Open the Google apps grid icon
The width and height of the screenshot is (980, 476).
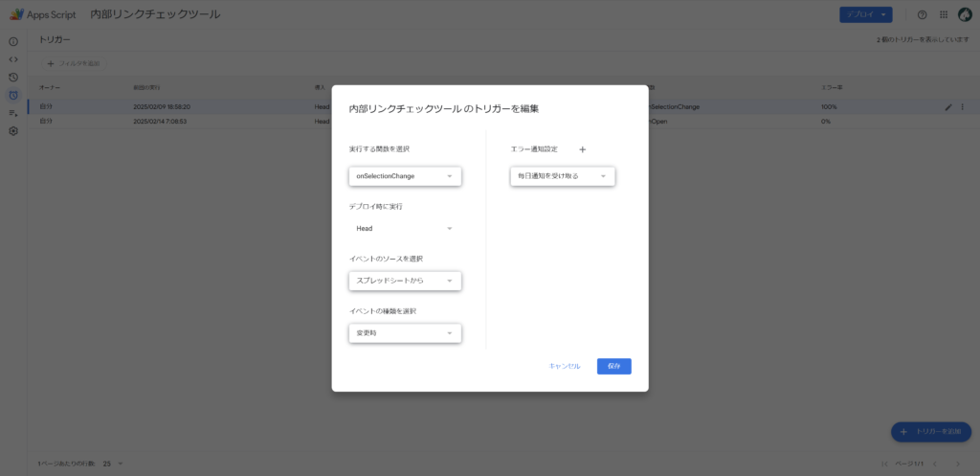click(944, 14)
